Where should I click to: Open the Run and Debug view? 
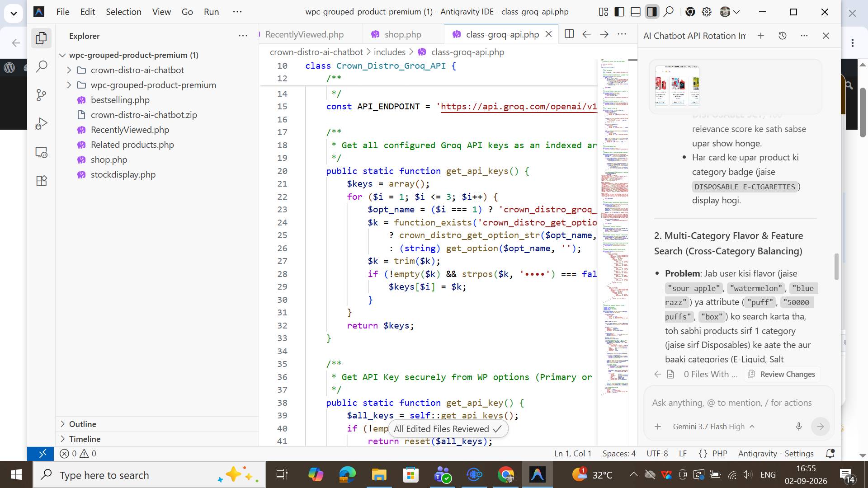41,123
